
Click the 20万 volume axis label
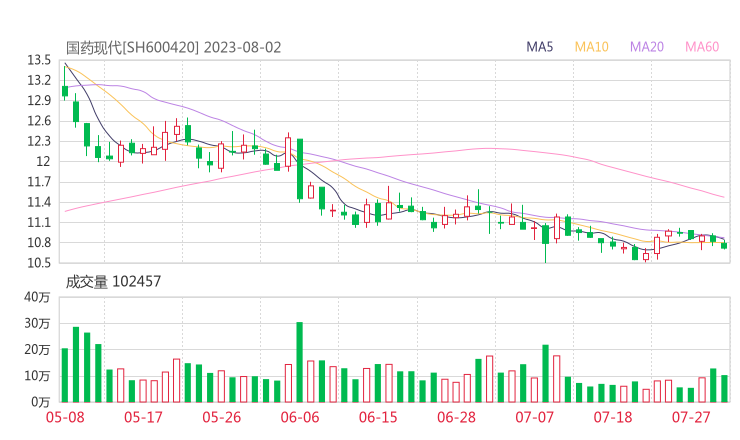click(x=37, y=350)
